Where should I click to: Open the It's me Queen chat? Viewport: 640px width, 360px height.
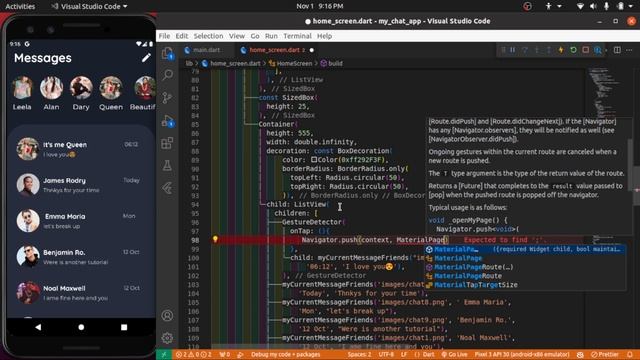[x=80, y=149]
